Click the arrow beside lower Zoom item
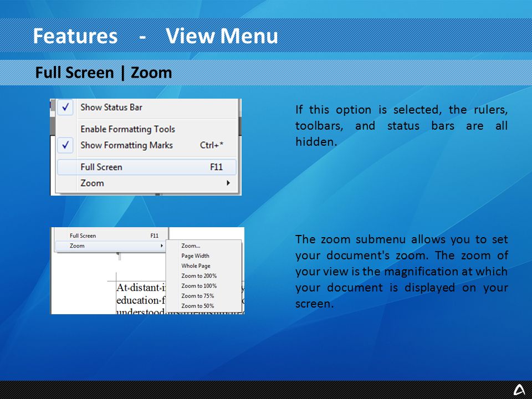Image resolution: width=532 pixels, height=399 pixels. point(162,245)
